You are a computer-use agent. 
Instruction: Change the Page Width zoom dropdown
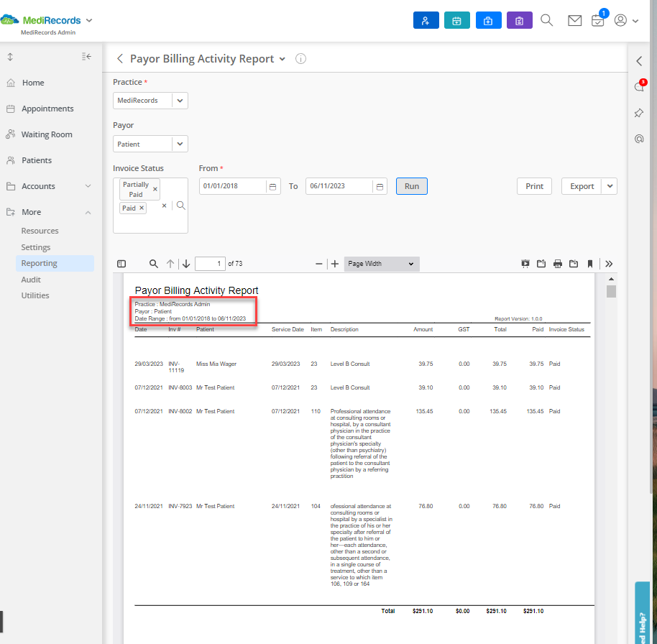(x=381, y=264)
